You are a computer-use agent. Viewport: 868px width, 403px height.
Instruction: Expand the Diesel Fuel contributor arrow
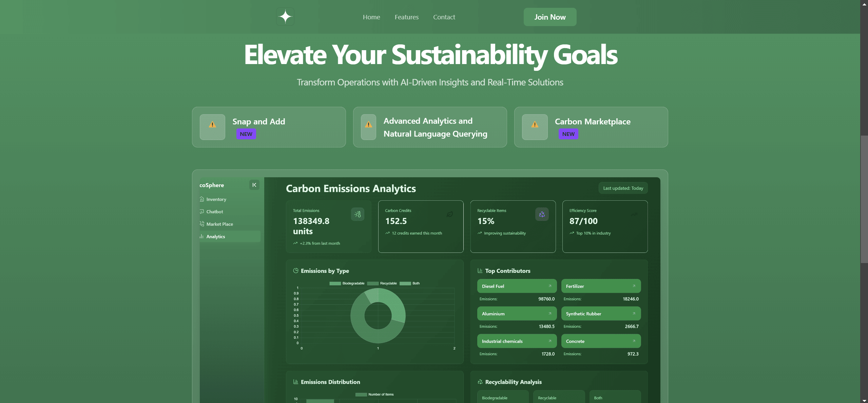pyautogui.click(x=550, y=286)
